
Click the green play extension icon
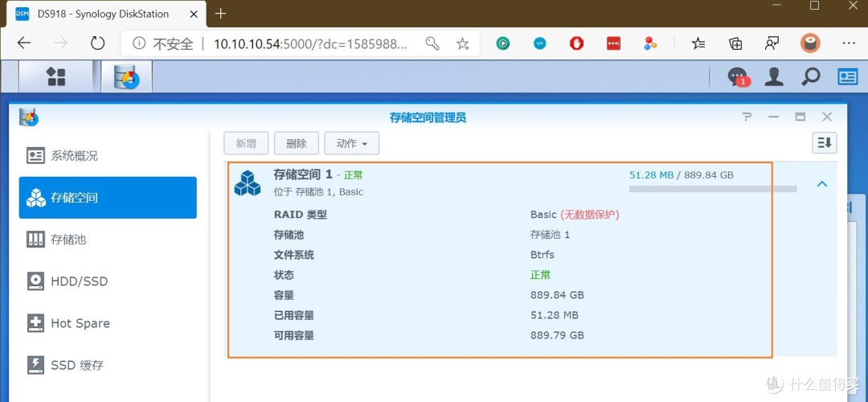tap(502, 43)
